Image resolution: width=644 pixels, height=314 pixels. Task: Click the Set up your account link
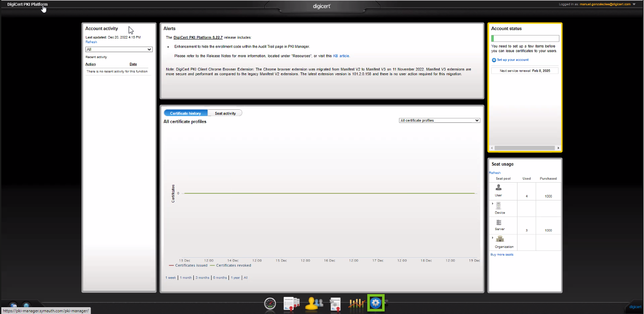click(x=513, y=60)
